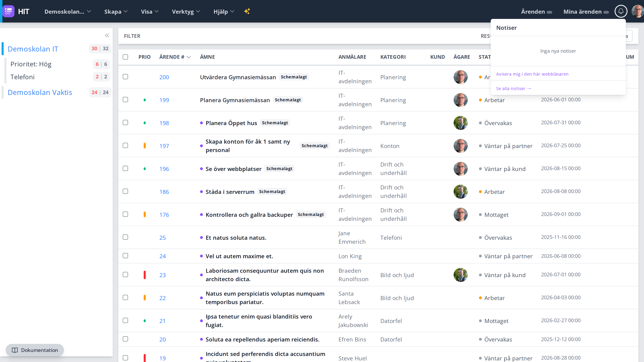Open ticket 'Planera Gymnasiemässan'

tap(235, 100)
